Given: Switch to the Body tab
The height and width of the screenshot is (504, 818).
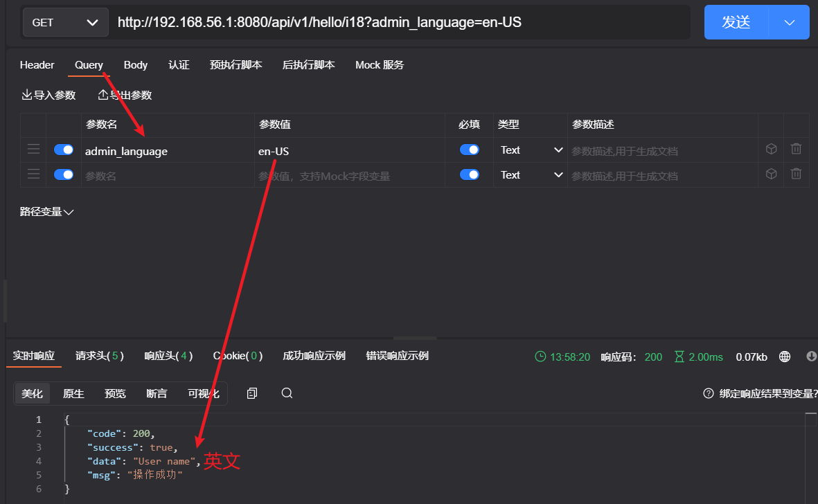Looking at the screenshot, I should pyautogui.click(x=136, y=65).
